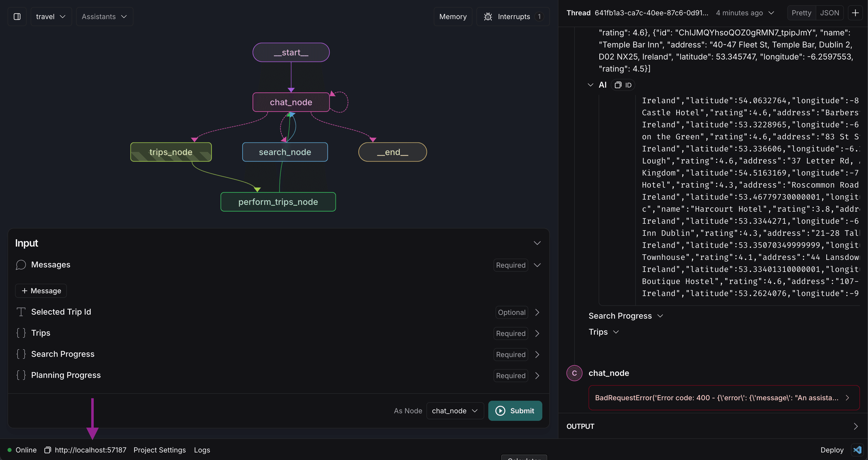Toggle the sidebar panel icon
The image size is (868, 460).
pos(17,17)
